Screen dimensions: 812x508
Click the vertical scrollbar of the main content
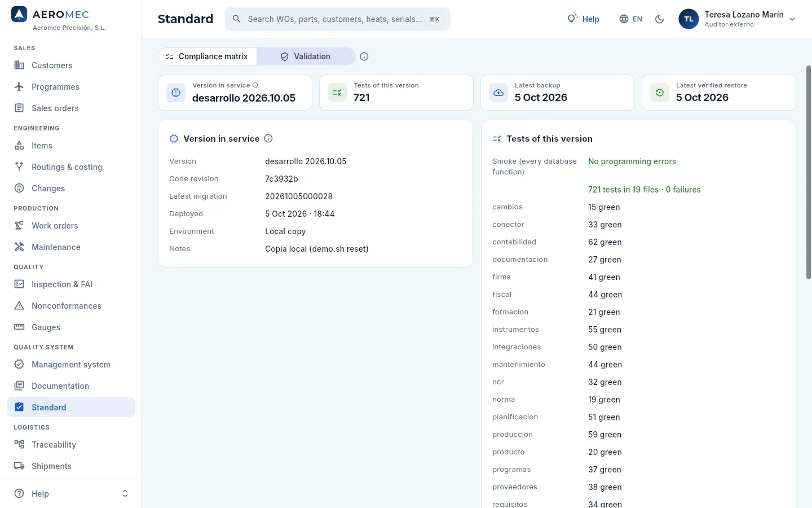click(x=808, y=172)
